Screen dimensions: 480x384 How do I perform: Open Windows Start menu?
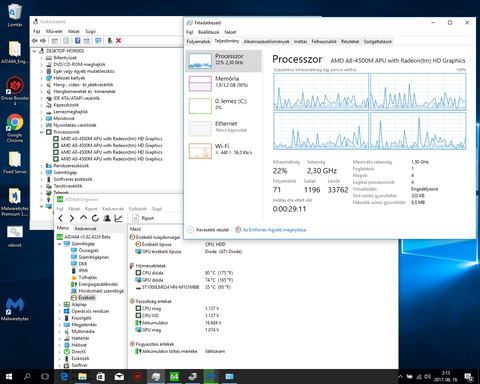(9, 377)
